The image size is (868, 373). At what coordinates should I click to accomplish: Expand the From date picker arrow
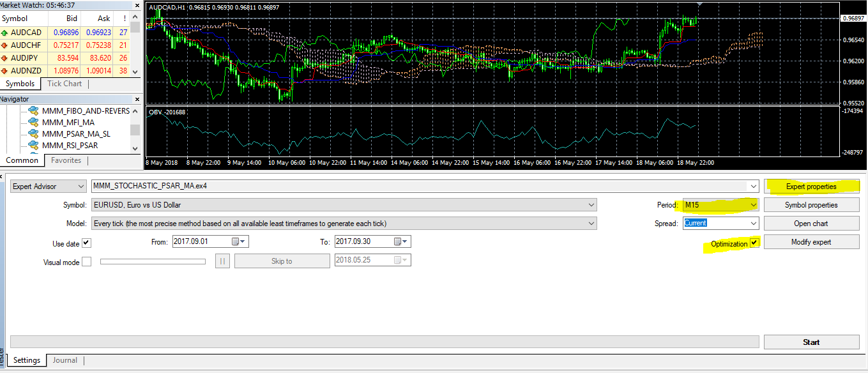click(x=244, y=242)
